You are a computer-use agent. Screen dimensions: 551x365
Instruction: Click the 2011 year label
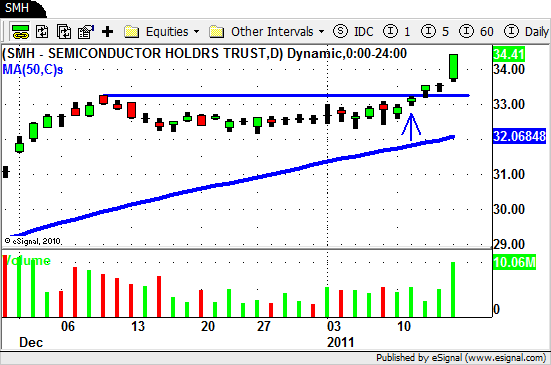(341, 342)
